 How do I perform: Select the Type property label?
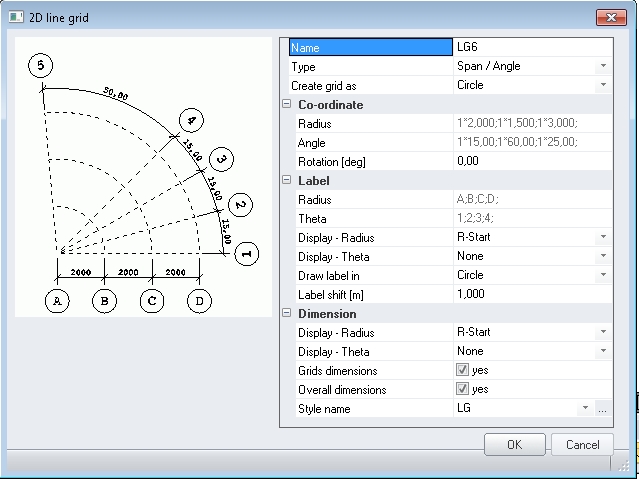(x=303, y=66)
